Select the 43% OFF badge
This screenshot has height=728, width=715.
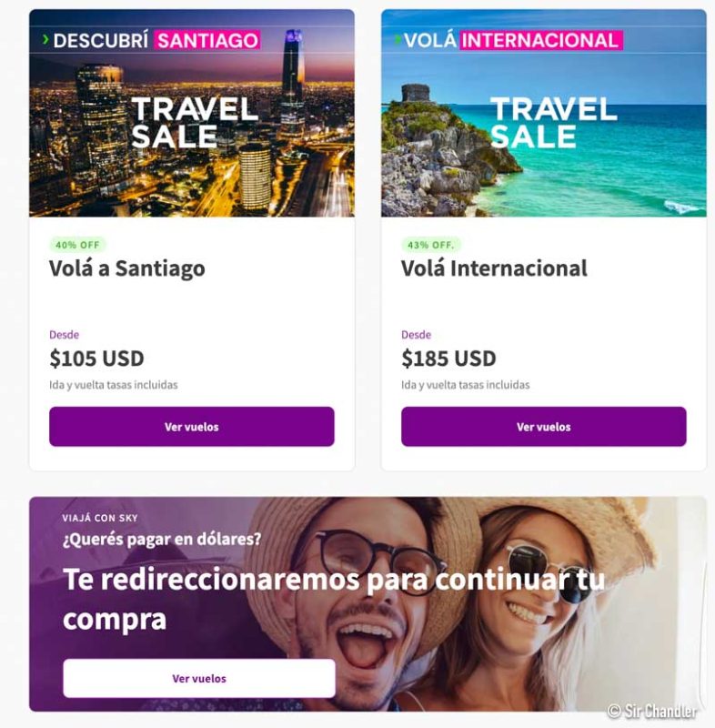pyautogui.click(x=431, y=245)
